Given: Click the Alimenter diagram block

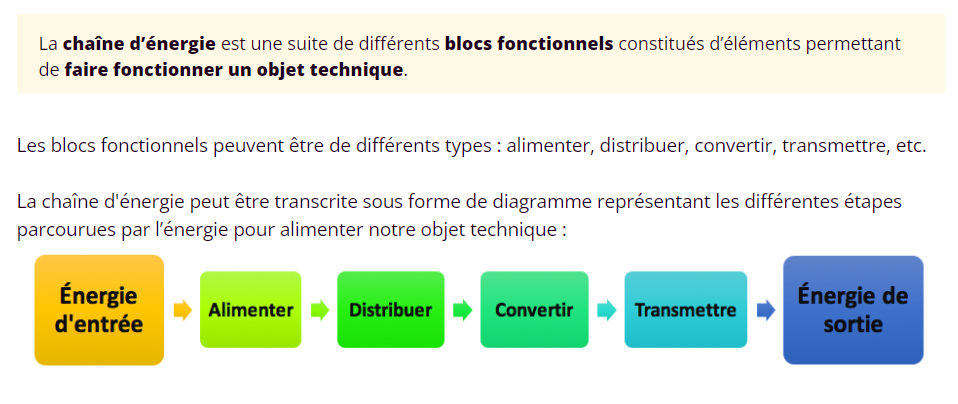Looking at the screenshot, I should pyautogui.click(x=250, y=310).
